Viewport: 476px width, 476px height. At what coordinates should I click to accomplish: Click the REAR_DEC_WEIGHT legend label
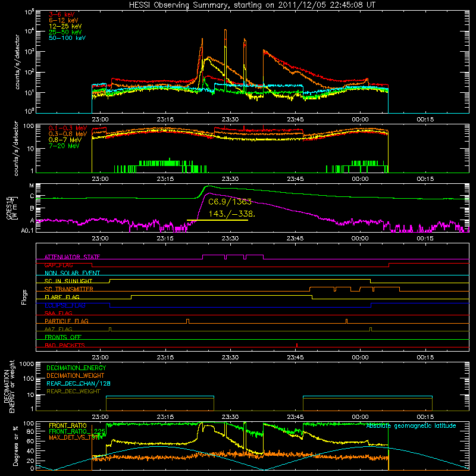pyautogui.click(x=73, y=392)
